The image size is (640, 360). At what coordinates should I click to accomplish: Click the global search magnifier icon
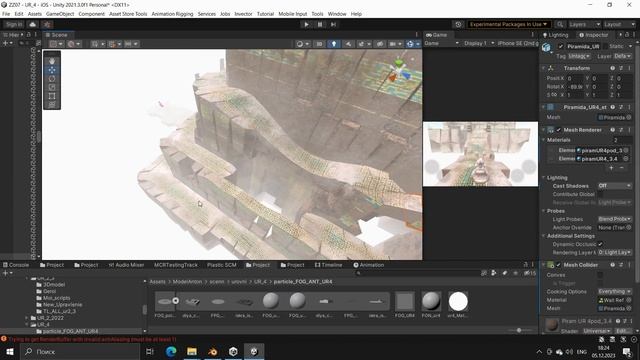pos(560,24)
